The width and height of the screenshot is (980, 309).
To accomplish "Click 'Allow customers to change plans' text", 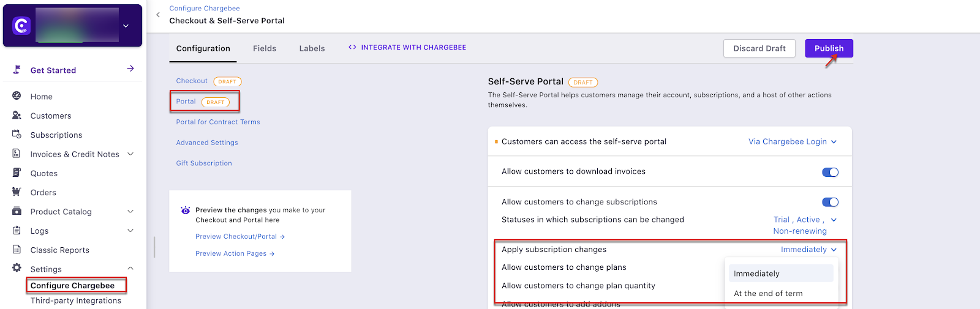I will 563,267.
